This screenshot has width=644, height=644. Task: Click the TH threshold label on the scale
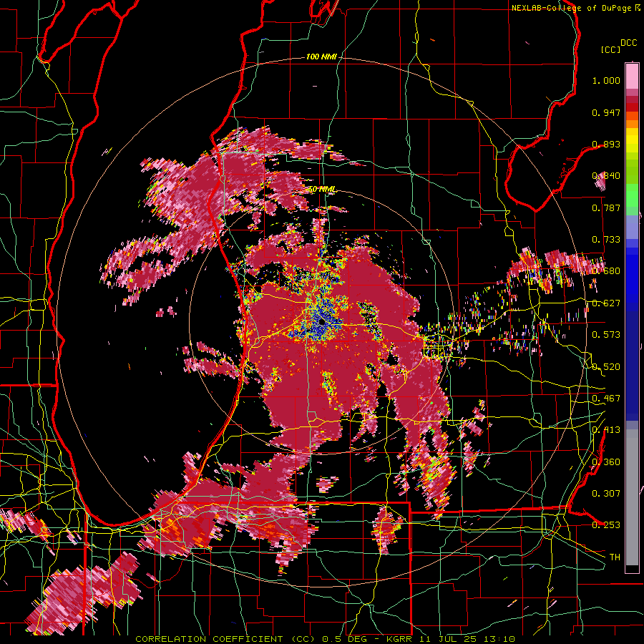click(615, 557)
